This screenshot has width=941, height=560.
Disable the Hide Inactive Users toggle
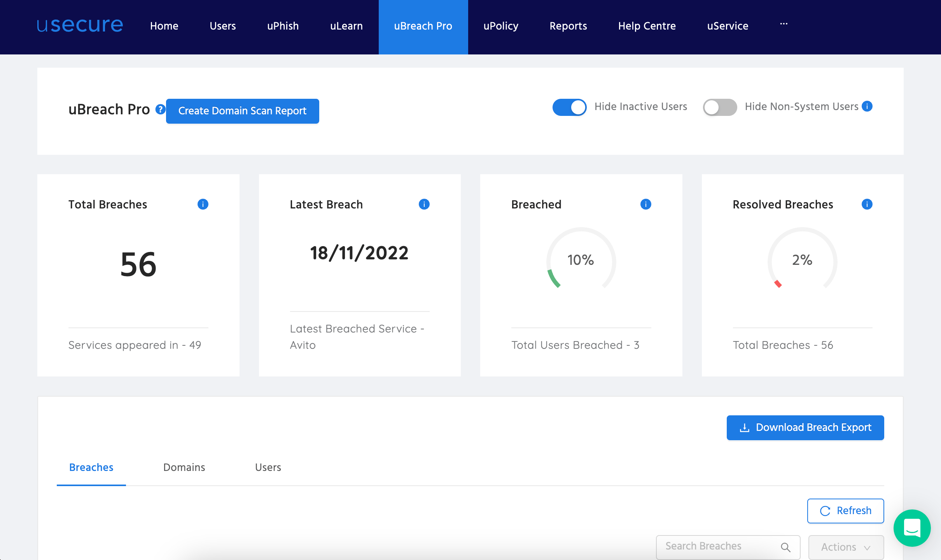[x=569, y=107]
